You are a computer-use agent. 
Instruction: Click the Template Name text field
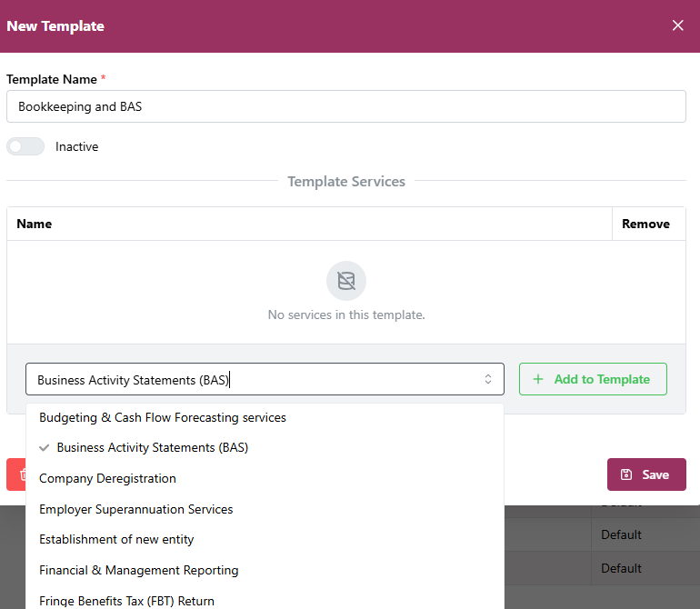tap(345, 106)
